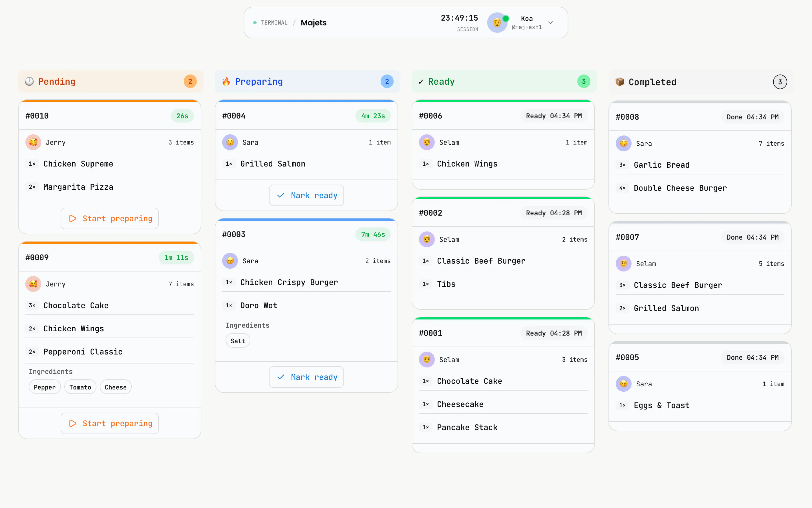Click the Majets breadcrumb title
Viewport: 812px width, 508px height.
pos(314,23)
